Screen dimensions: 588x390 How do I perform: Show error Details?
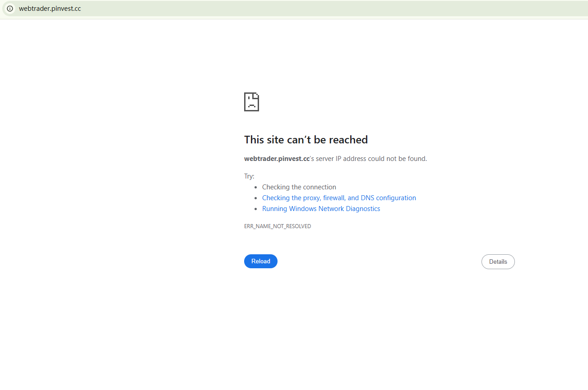point(498,262)
